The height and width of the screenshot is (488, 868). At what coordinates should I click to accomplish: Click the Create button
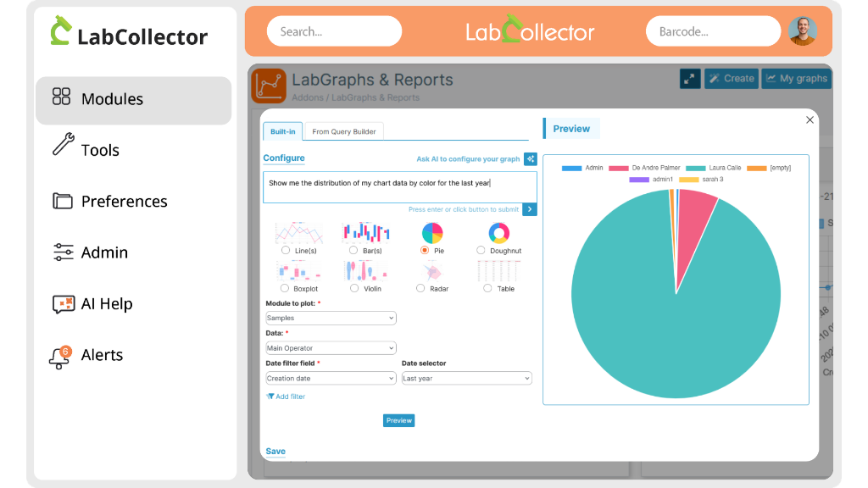732,79
